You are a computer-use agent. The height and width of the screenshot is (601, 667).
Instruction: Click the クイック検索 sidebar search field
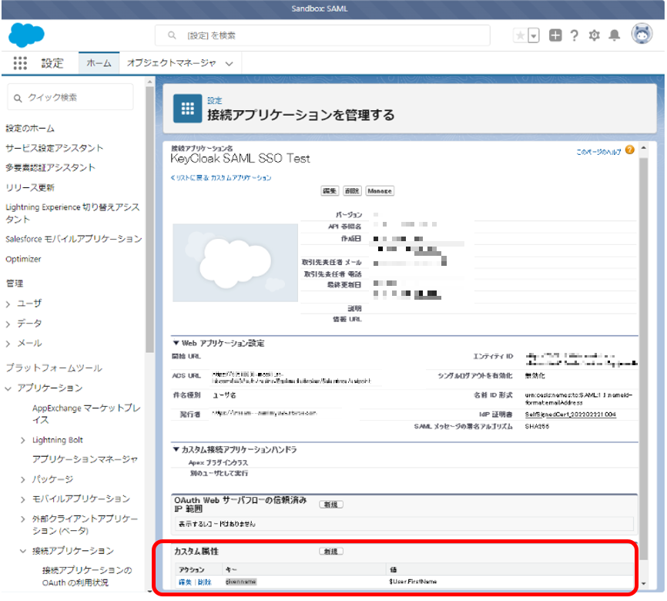(71, 97)
